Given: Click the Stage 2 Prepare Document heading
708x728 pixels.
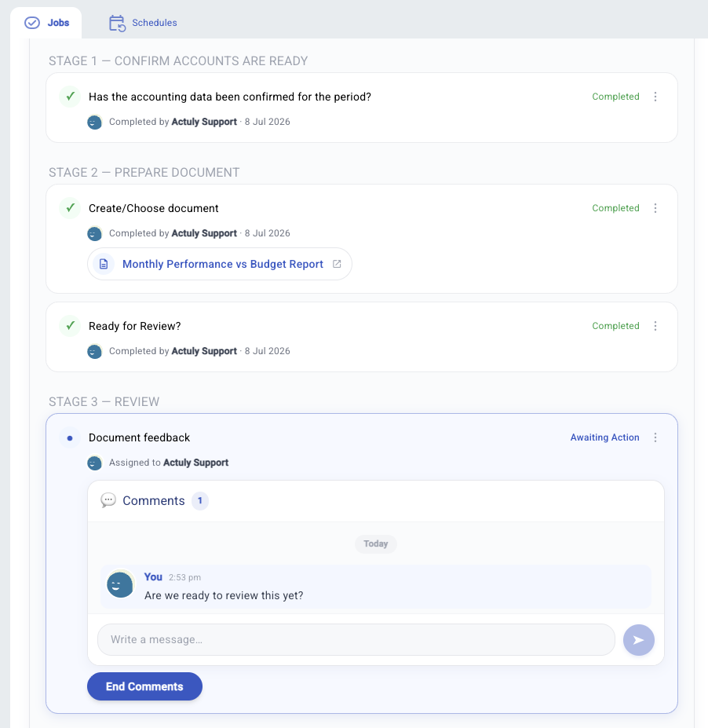Looking at the screenshot, I should pos(144,172).
